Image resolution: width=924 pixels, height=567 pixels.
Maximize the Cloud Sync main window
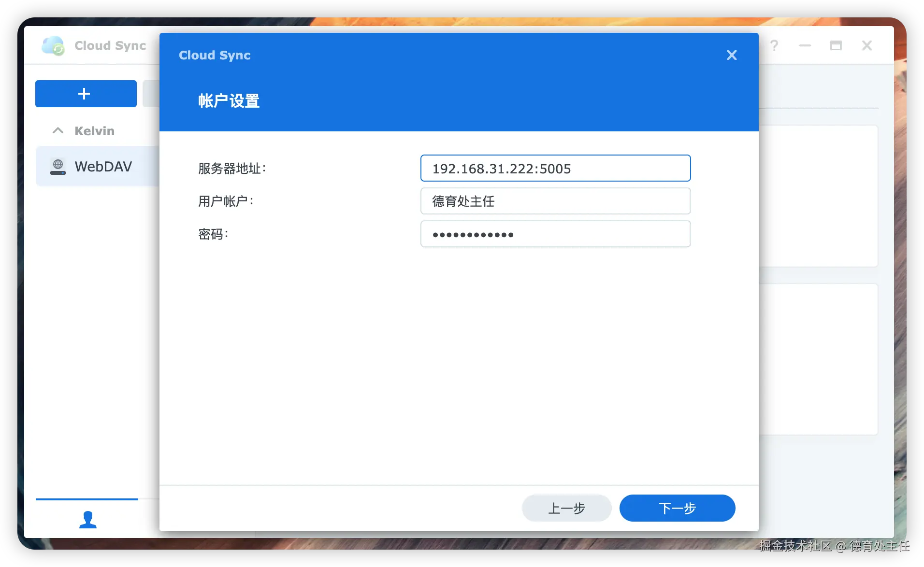click(x=836, y=46)
